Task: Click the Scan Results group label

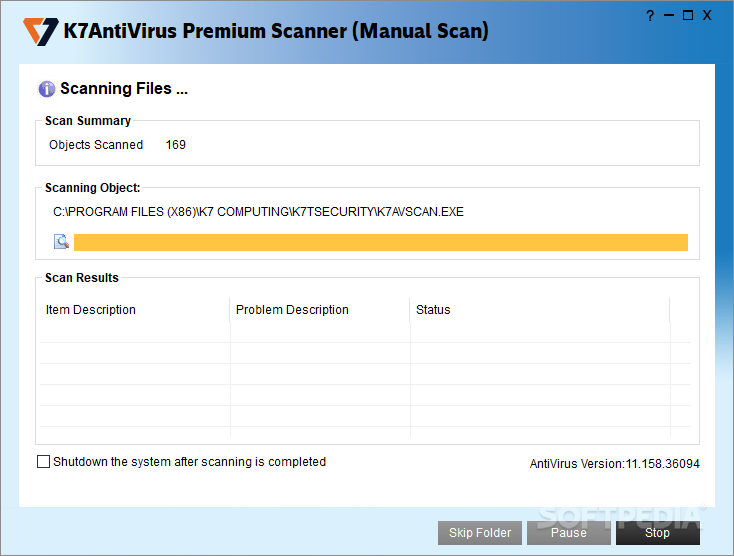Action: 81,278
